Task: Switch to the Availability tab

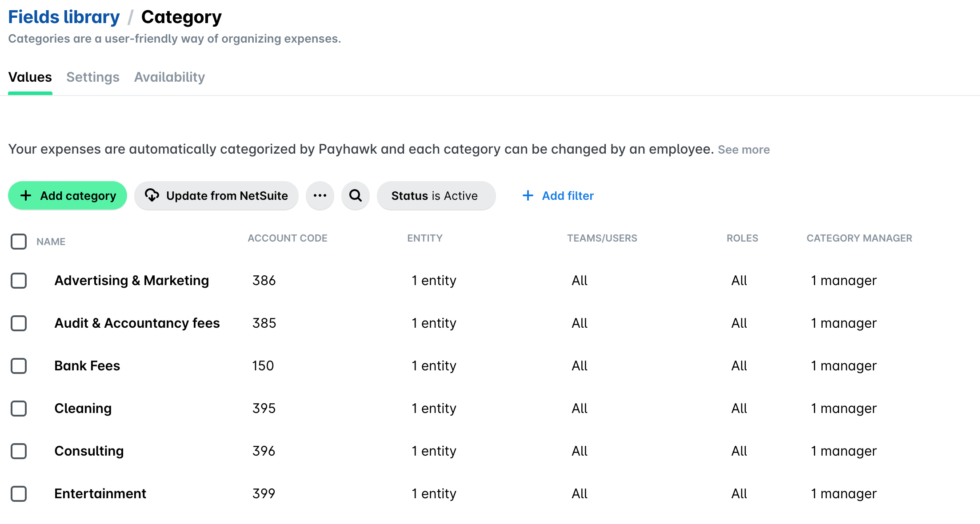Action: [169, 77]
